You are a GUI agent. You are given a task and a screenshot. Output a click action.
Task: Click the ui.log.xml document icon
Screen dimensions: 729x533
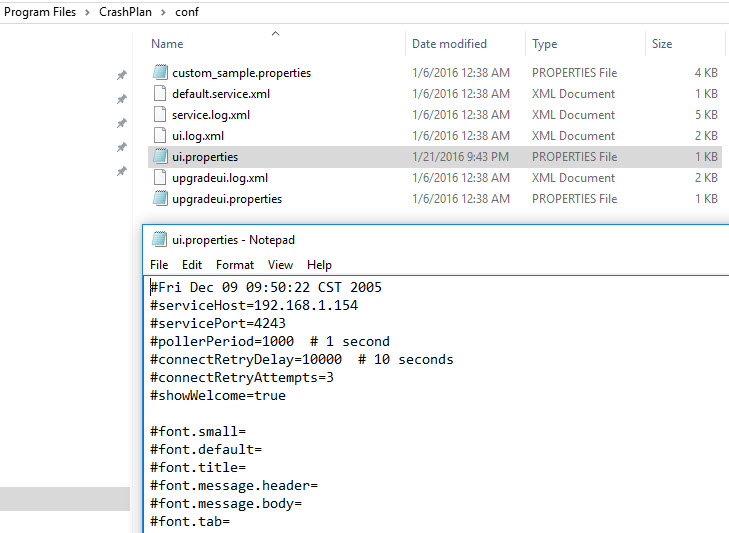159,135
